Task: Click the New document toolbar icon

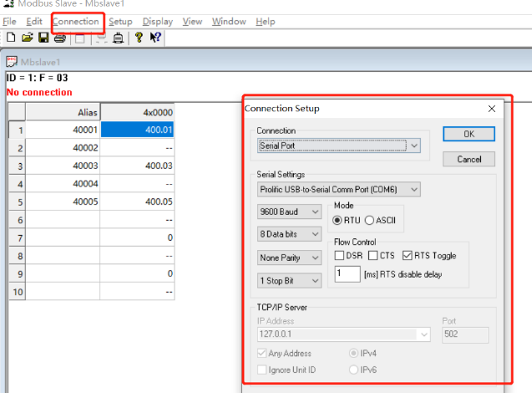Action: tap(11, 38)
